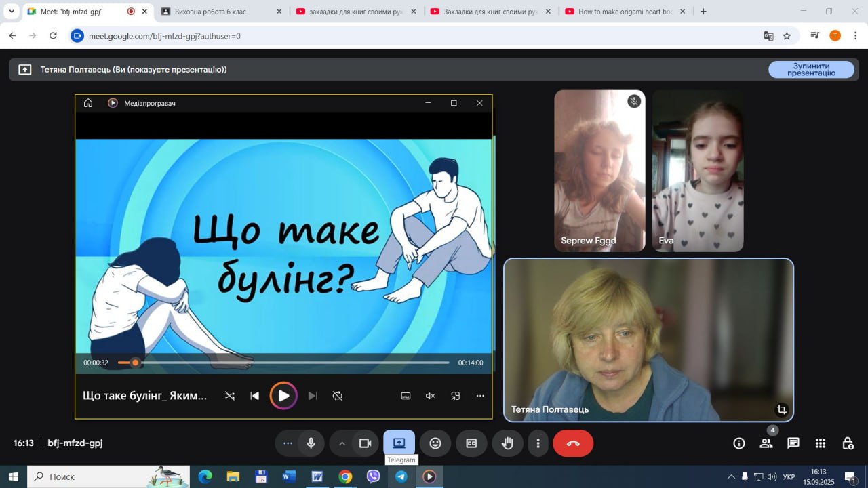Open host controls lock icon
The image size is (868, 488).
(x=848, y=443)
